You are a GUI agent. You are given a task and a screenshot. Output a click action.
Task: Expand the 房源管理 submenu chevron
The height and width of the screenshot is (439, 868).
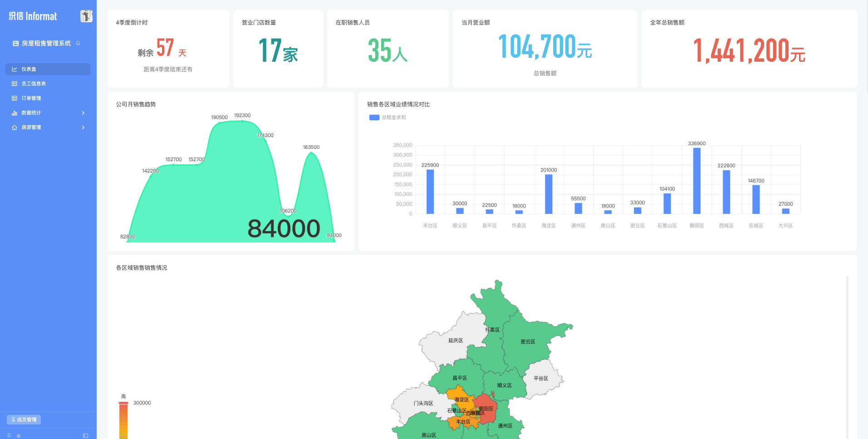point(83,128)
